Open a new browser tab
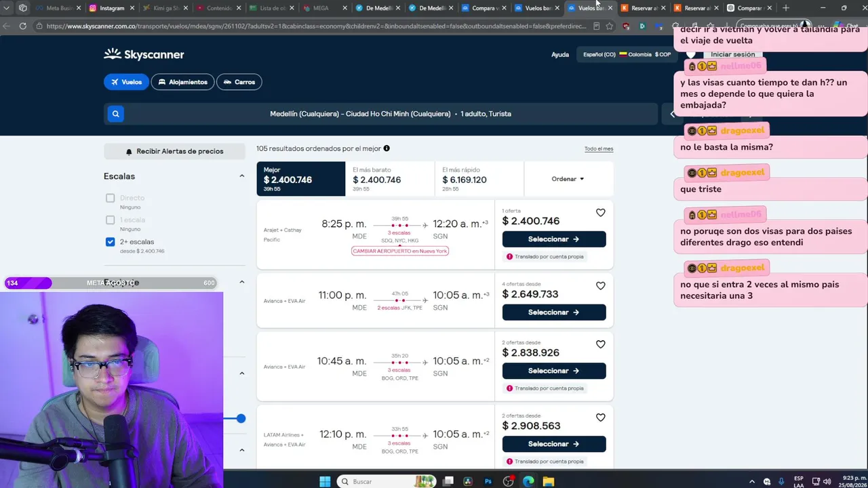The height and width of the screenshot is (488, 868). tap(785, 8)
